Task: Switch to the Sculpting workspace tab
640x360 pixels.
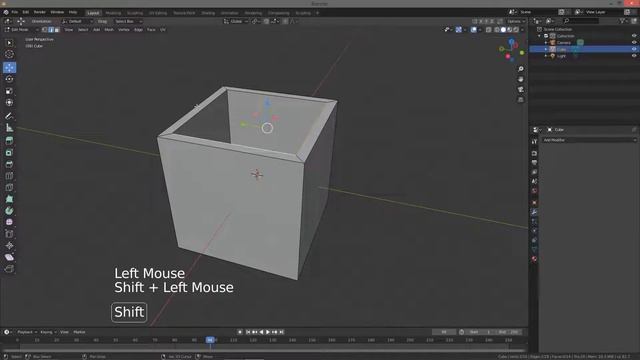Action: (x=135, y=13)
